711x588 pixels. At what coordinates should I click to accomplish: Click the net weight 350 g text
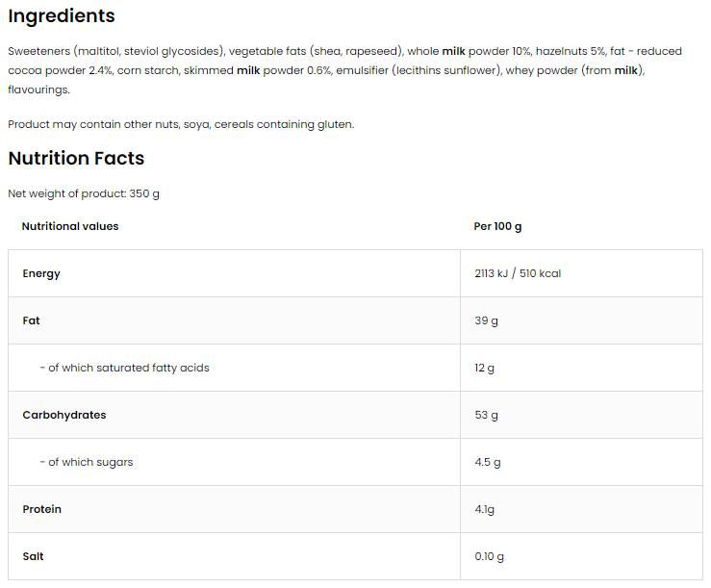click(x=84, y=193)
